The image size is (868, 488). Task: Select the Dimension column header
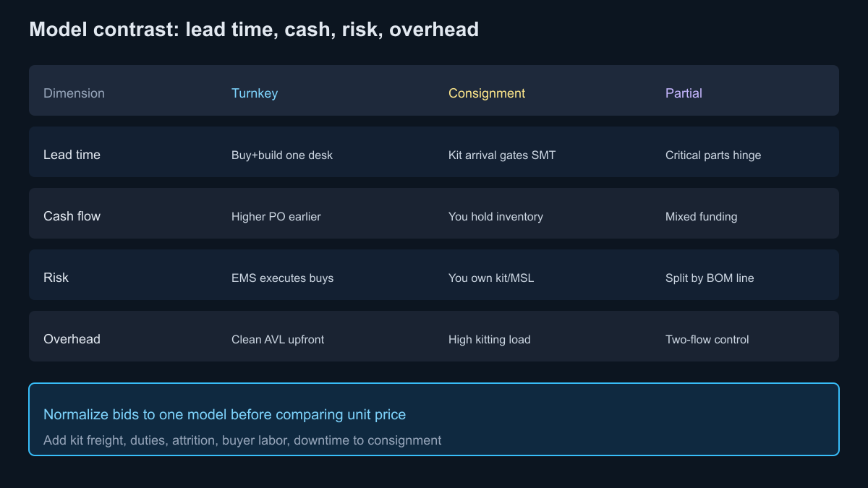coord(74,93)
